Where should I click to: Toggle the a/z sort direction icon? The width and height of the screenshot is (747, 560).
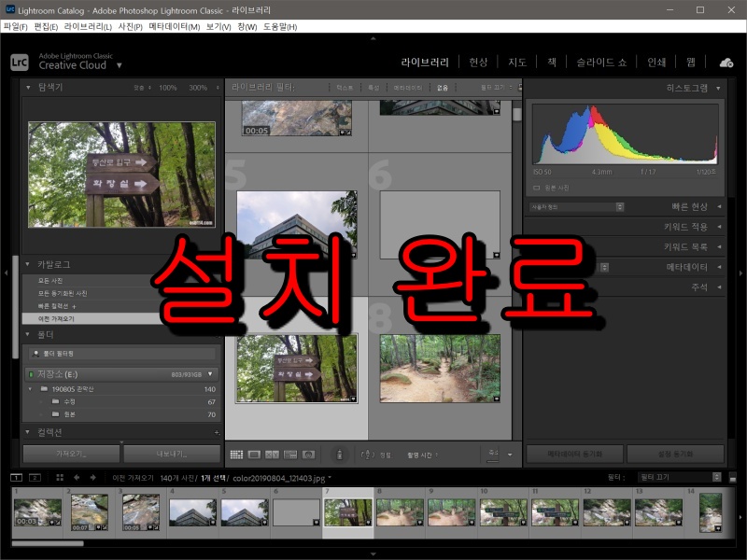367,455
